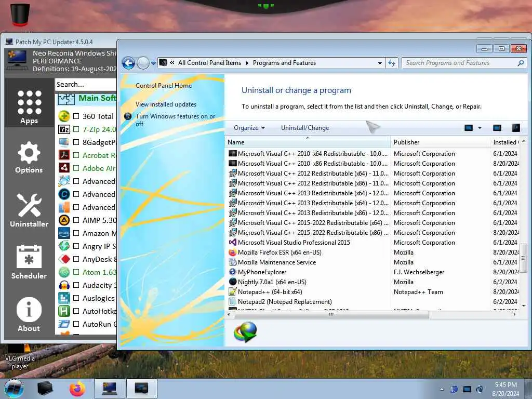Open Control Panel Home link
Screen dimensions: 532x399
click(x=164, y=86)
